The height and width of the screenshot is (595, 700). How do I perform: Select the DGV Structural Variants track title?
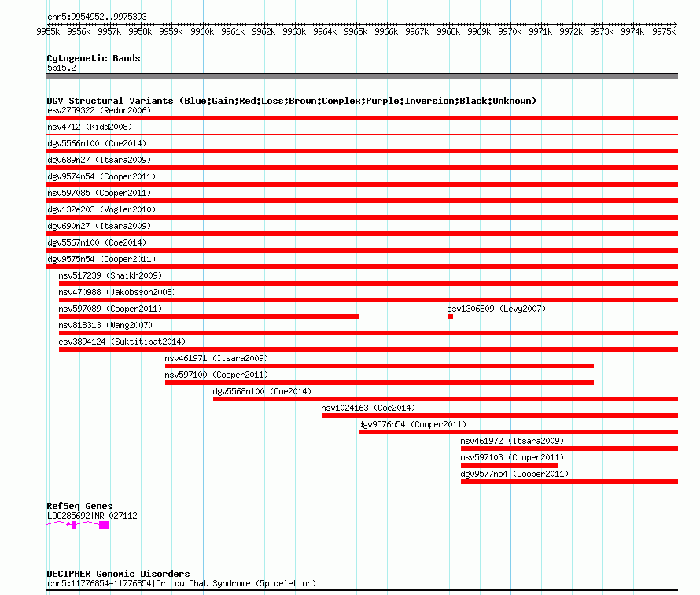(x=292, y=101)
